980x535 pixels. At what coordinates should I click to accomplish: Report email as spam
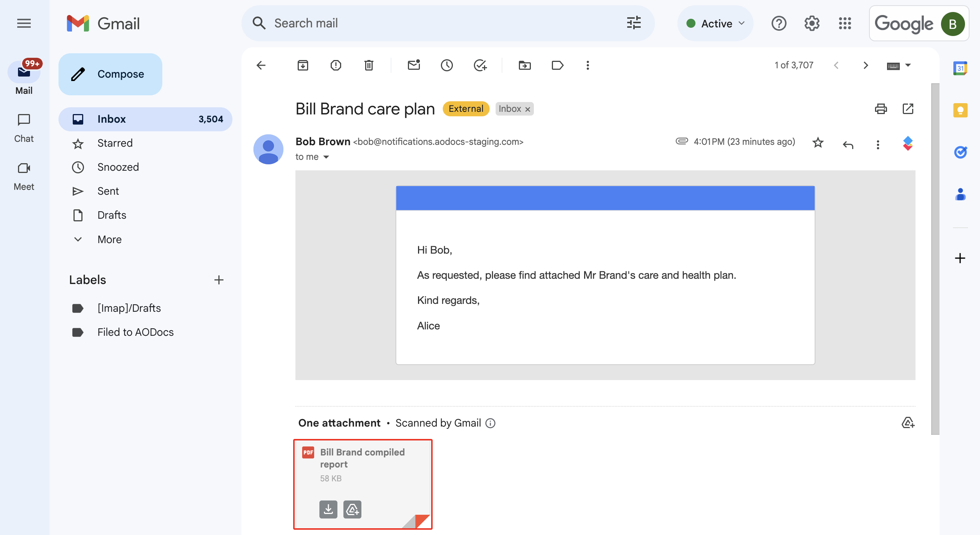click(336, 66)
